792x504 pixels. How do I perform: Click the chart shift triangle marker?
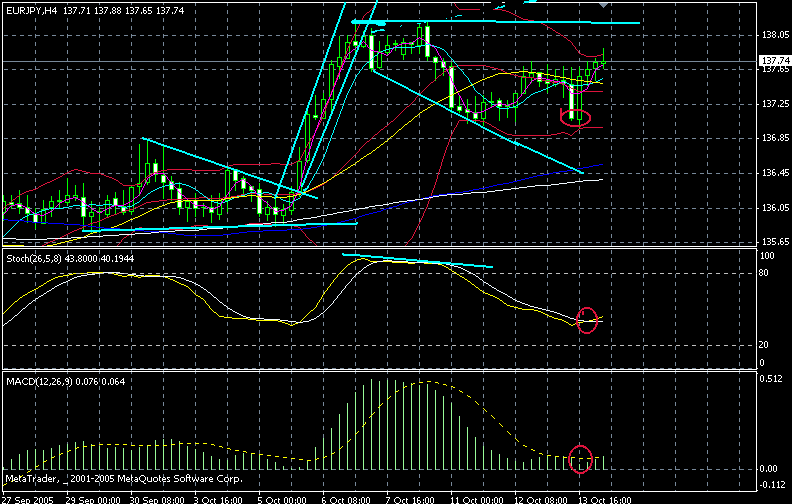[603, 5]
